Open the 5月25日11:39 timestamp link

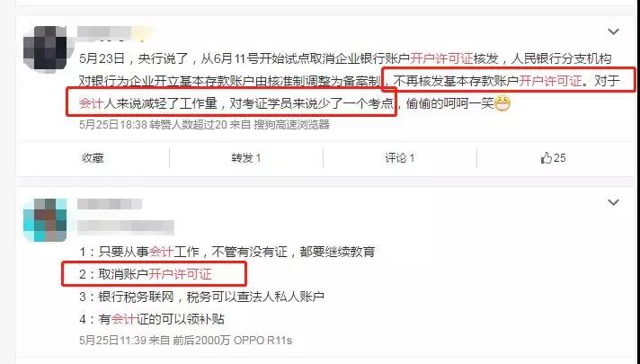coord(112,341)
